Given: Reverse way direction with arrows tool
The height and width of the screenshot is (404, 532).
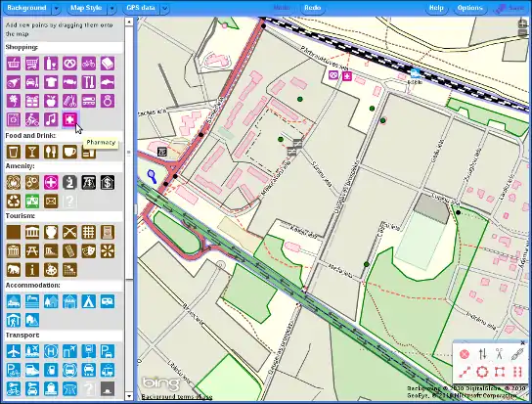Looking at the screenshot, I should pyautogui.click(x=482, y=354).
